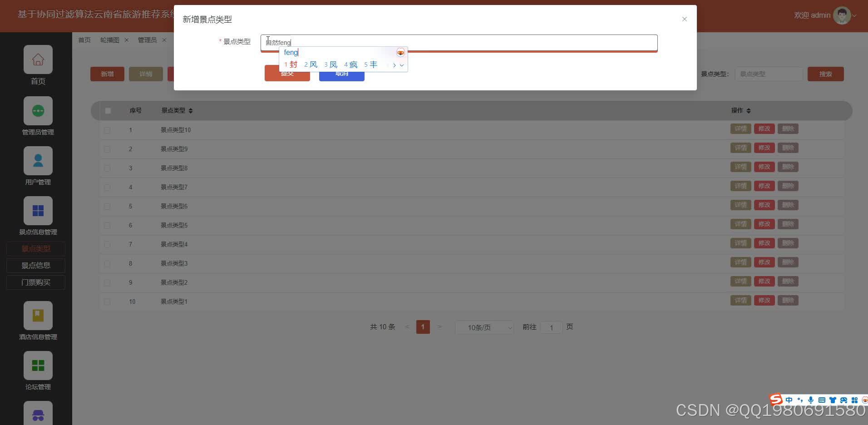Image resolution: width=868 pixels, height=425 pixels.
Task: Click the 搜索 search button
Action: [826, 74]
